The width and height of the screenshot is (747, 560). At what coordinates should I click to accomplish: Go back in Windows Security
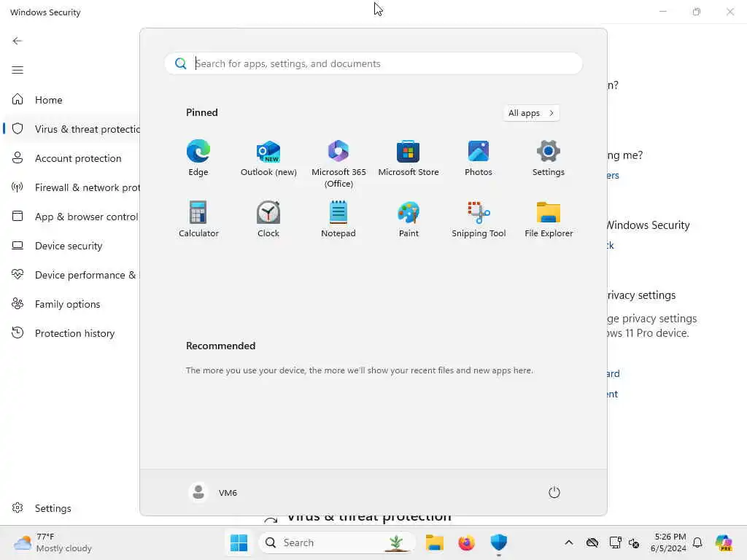click(18, 41)
